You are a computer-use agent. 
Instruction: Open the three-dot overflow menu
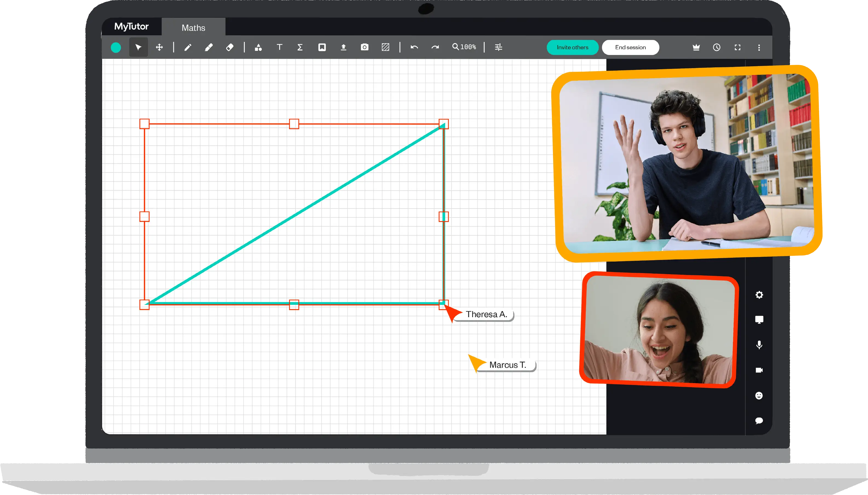click(759, 47)
